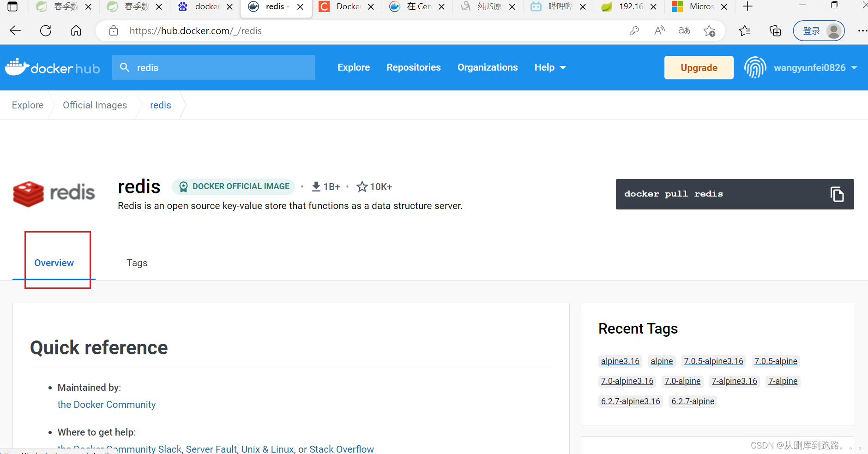The width and height of the screenshot is (868, 454).
Task: Open the tab actions menu icon
Action: click(12, 6)
